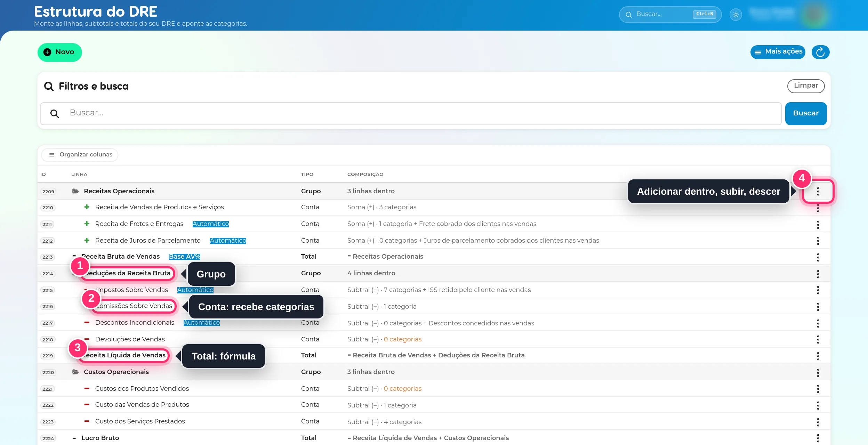
Task: Click the green Novo button
Action: tap(60, 52)
